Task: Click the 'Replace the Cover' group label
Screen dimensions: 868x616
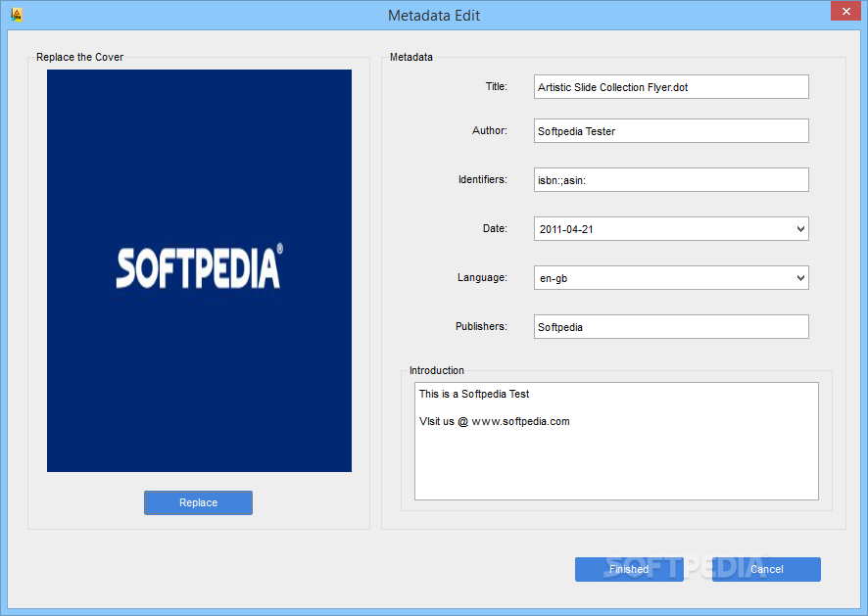Action: (79, 57)
